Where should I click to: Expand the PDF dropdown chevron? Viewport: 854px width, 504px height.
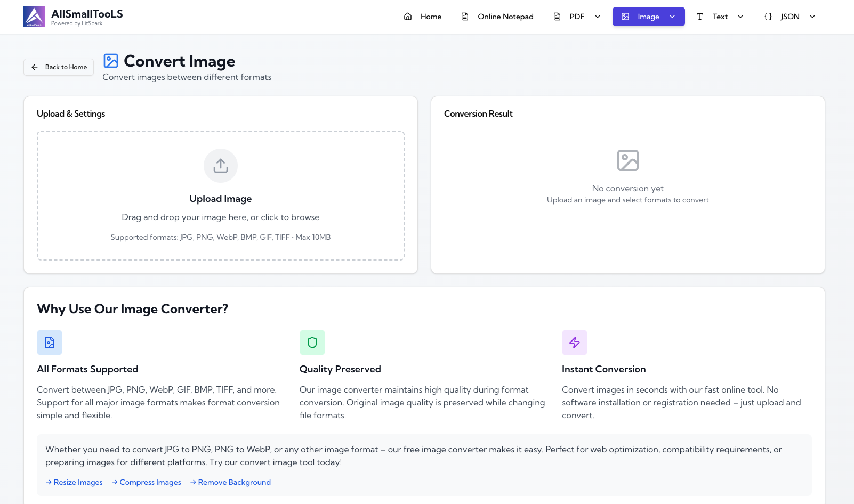(597, 17)
